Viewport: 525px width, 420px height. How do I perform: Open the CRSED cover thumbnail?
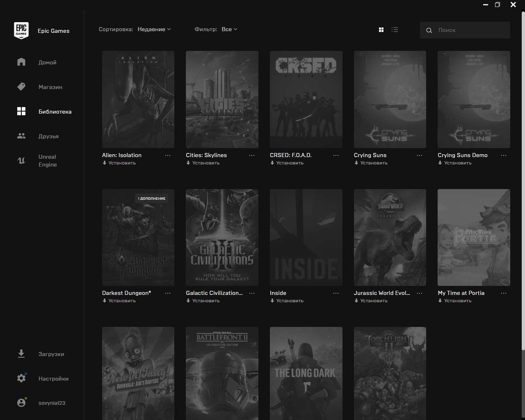tap(306, 99)
